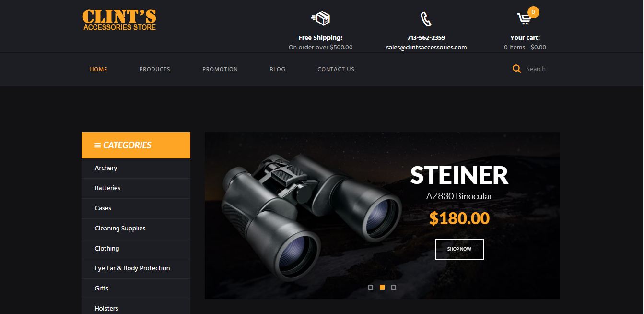Select the third slider dot

[394, 287]
